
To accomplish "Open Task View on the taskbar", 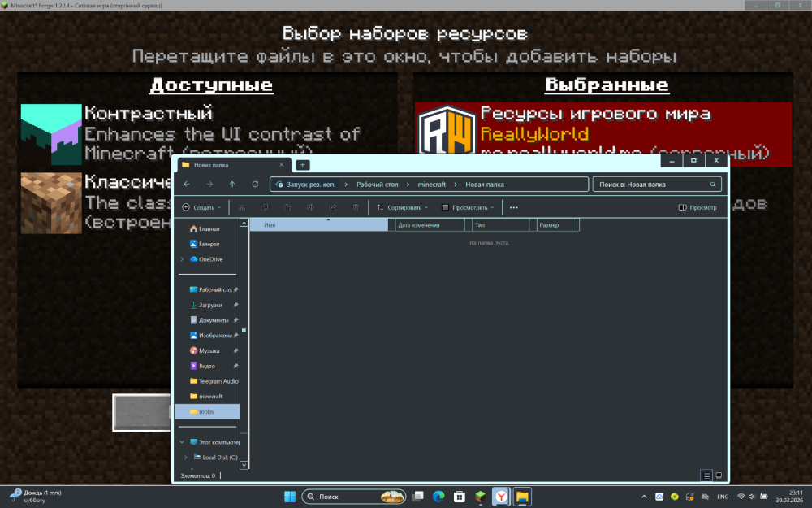I will click(x=418, y=497).
